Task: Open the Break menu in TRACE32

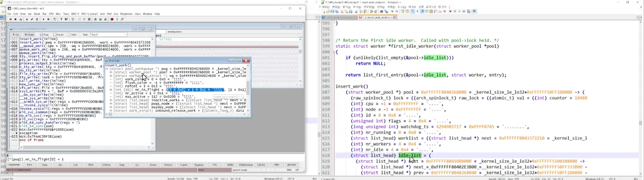Action: tap(37, 14)
